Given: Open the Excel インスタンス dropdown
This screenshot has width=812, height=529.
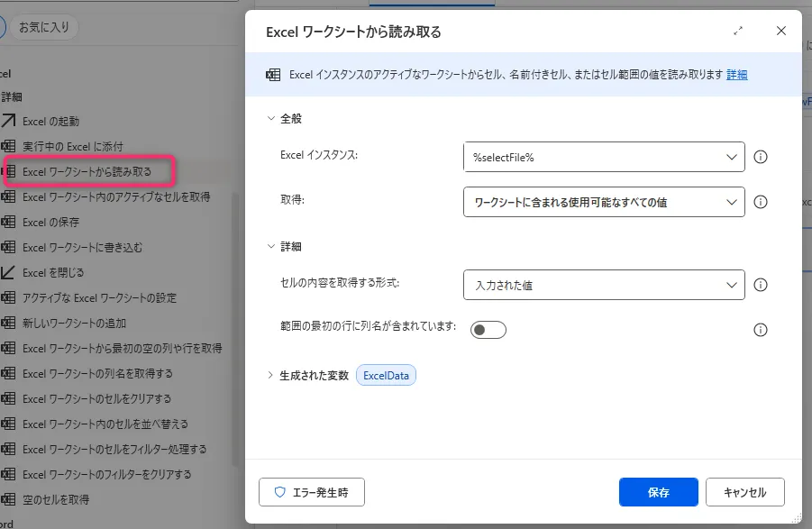Looking at the screenshot, I should [604, 157].
